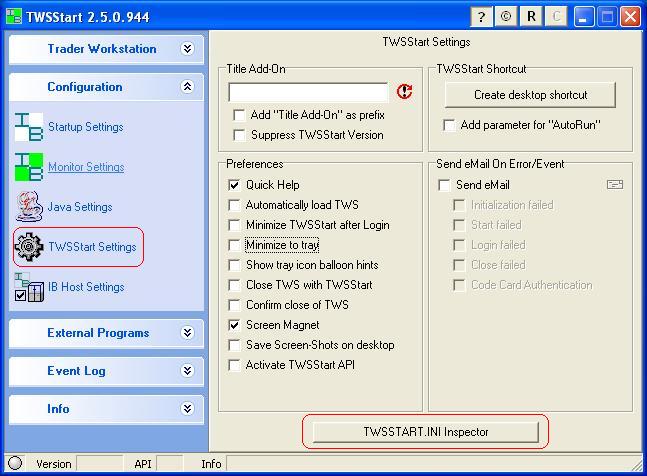
Task: Open Startup Settings page
Action: [x=86, y=127]
